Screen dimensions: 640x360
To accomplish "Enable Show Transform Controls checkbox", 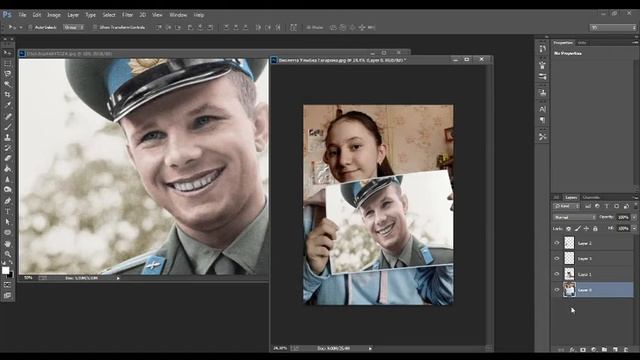I will pyautogui.click(x=95, y=27).
